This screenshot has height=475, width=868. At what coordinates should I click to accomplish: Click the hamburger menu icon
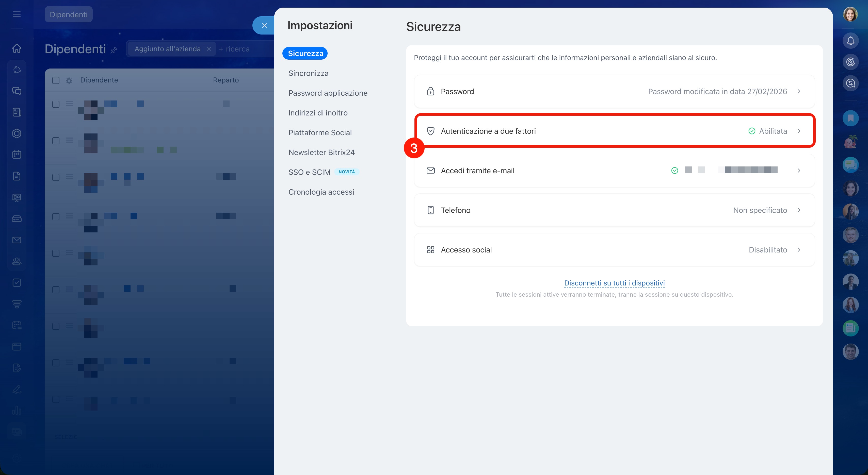coord(17,14)
